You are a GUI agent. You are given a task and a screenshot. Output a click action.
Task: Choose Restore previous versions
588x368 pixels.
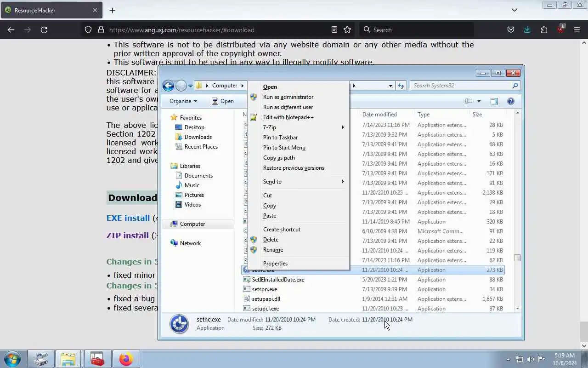[299, 168]
